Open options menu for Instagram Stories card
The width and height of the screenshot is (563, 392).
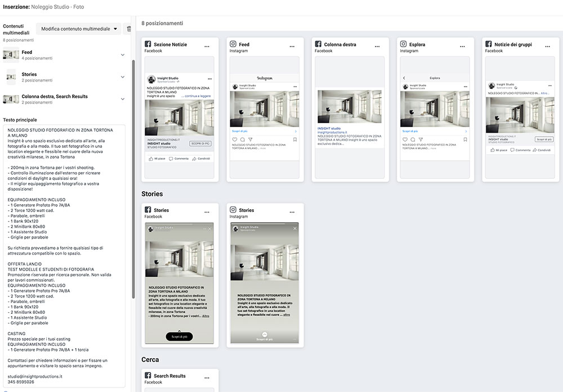(292, 212)
